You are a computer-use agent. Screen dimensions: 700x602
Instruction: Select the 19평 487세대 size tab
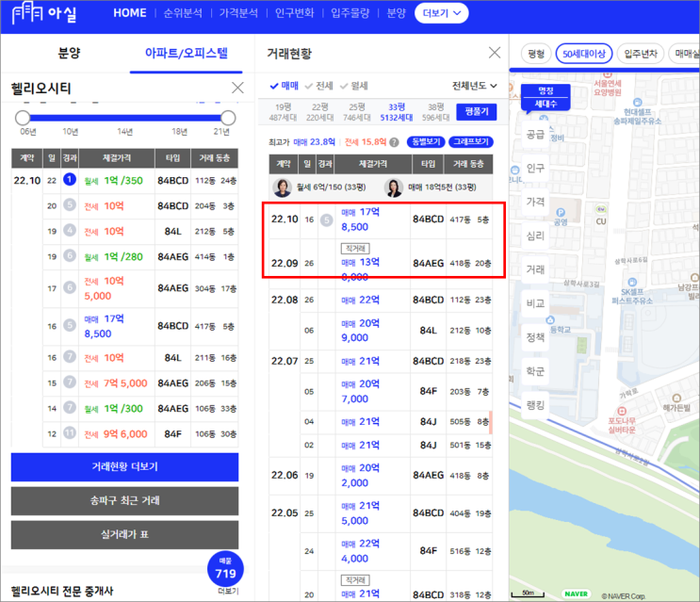click(x=283, y=112)
